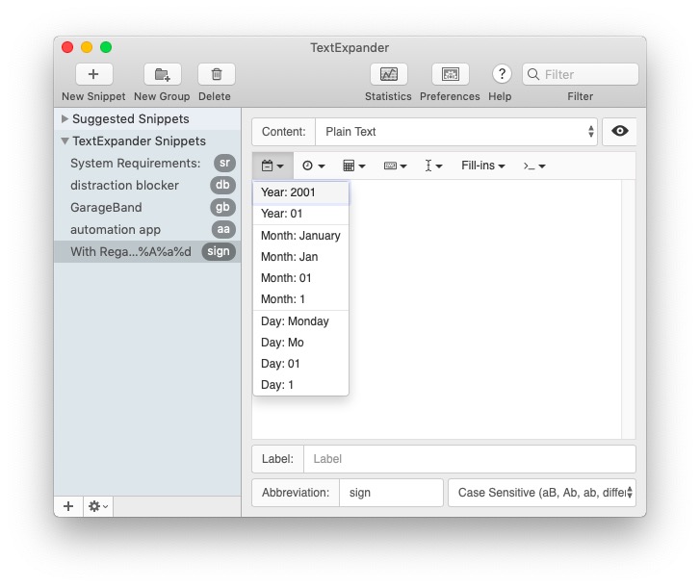Select the 'distraction blocker' snippet
This screenshot has width=700, height=588.
point(147,185)
